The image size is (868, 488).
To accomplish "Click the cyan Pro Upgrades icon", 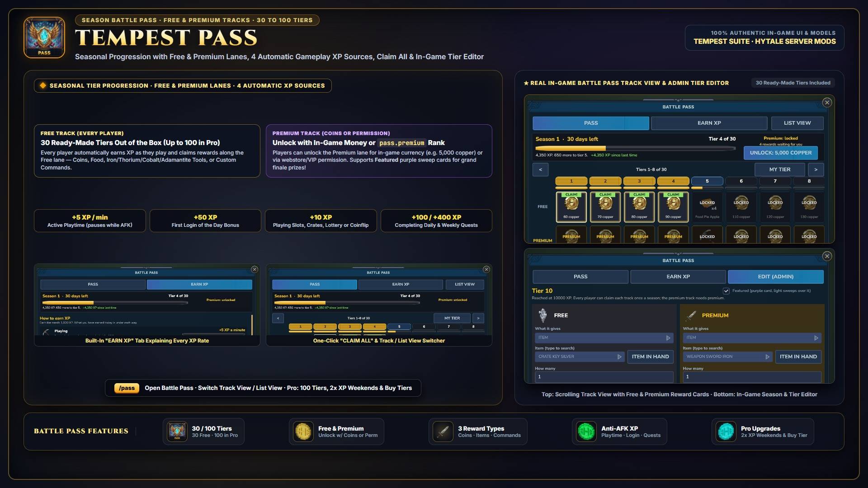I will point(726,432).
